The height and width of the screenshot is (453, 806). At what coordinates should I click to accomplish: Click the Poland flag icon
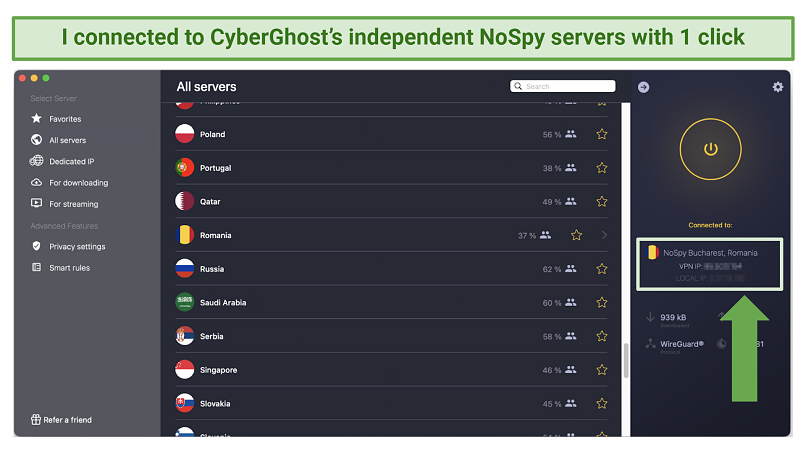[185, 134]
